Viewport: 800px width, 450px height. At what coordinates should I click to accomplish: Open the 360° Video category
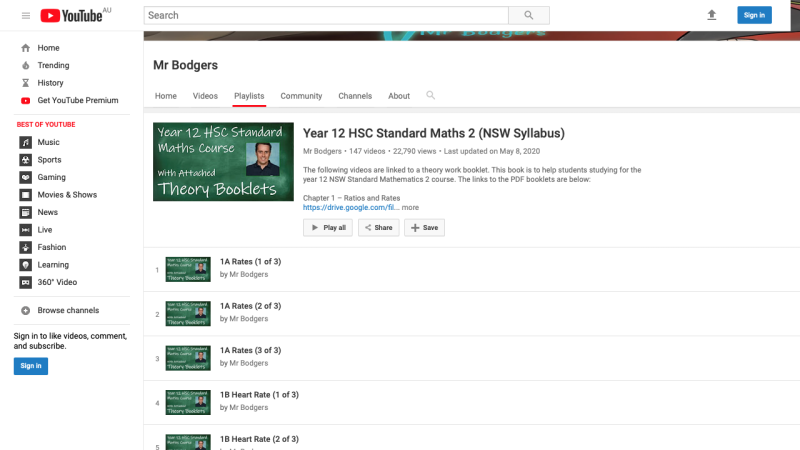[x=58, y=282]
